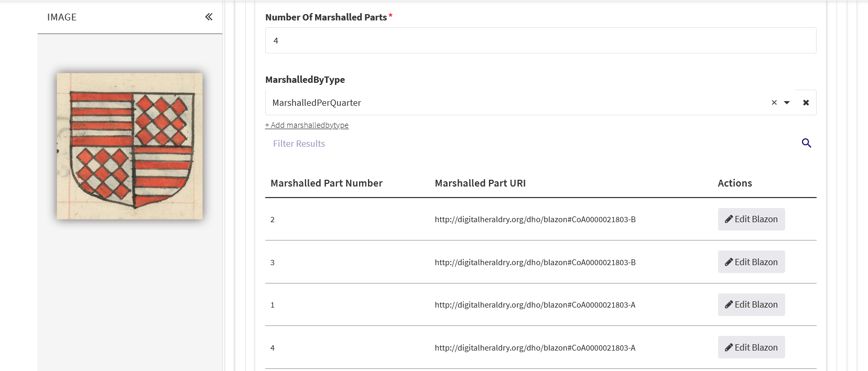The height and width of the screenshot is (371, 868).
Task: Click the + Add marshalledbytype link
Action: (307, 125)
